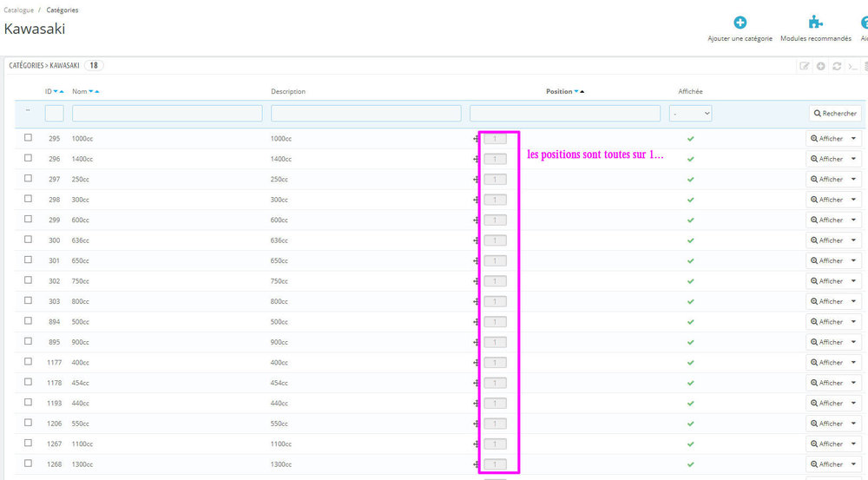Click the Description column header

(288, 91)
